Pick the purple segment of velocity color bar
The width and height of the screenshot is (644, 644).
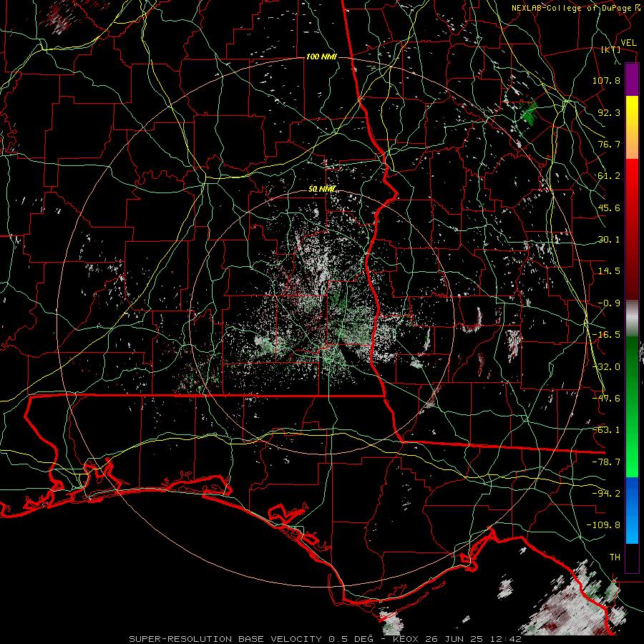coord(632,79)
